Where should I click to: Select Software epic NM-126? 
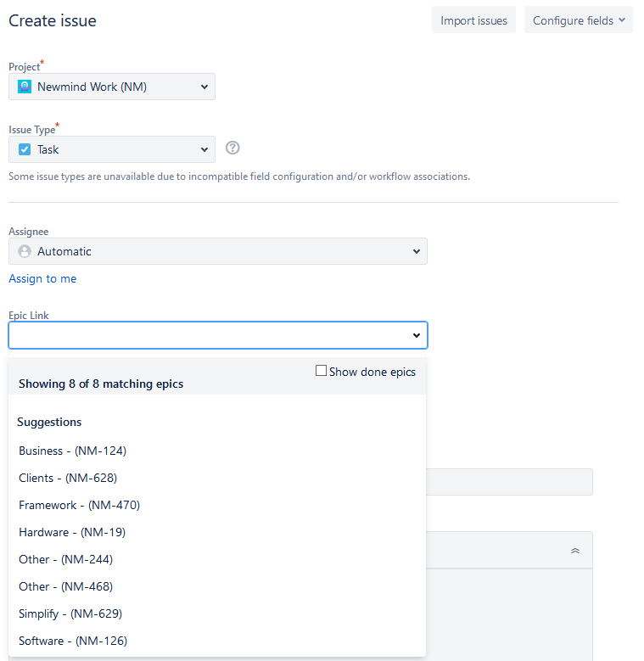(x=73, y=641)
